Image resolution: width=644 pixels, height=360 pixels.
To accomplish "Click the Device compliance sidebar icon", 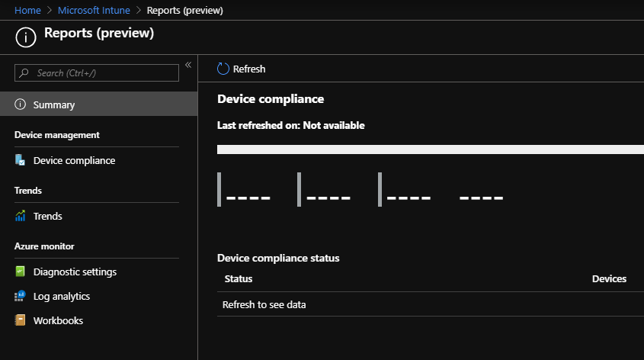I will pyautogui.click(x=21, y=160).
